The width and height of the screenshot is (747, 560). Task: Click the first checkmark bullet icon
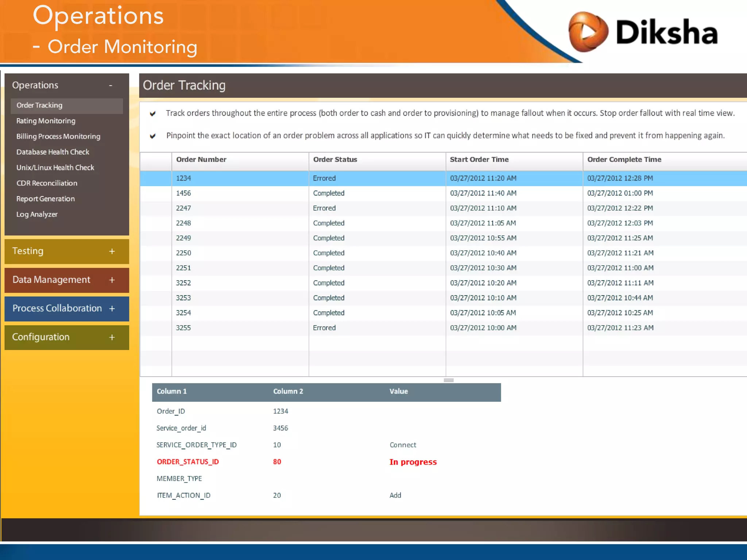tap(153, 113)
